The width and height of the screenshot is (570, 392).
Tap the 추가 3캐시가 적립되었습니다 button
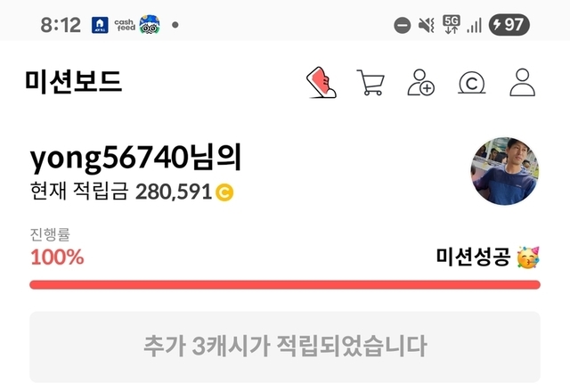(x=285, y=347)
